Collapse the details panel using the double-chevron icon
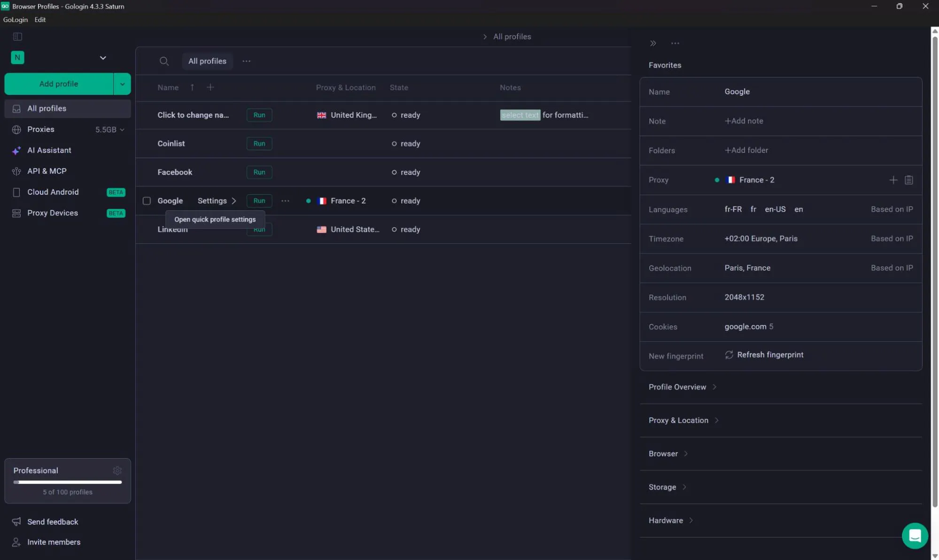Screen dimensions: 939x560 click(653, 43)
